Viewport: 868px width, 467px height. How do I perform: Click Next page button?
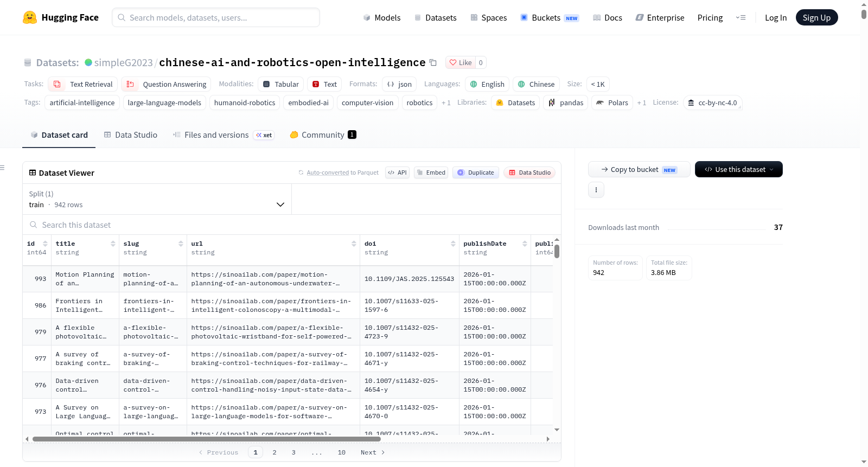373,452
